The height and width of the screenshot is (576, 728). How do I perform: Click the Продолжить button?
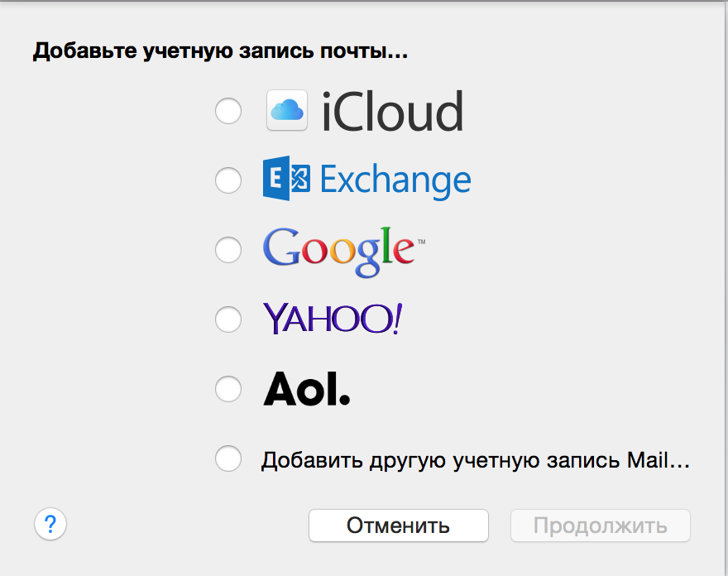click(601, 526)
